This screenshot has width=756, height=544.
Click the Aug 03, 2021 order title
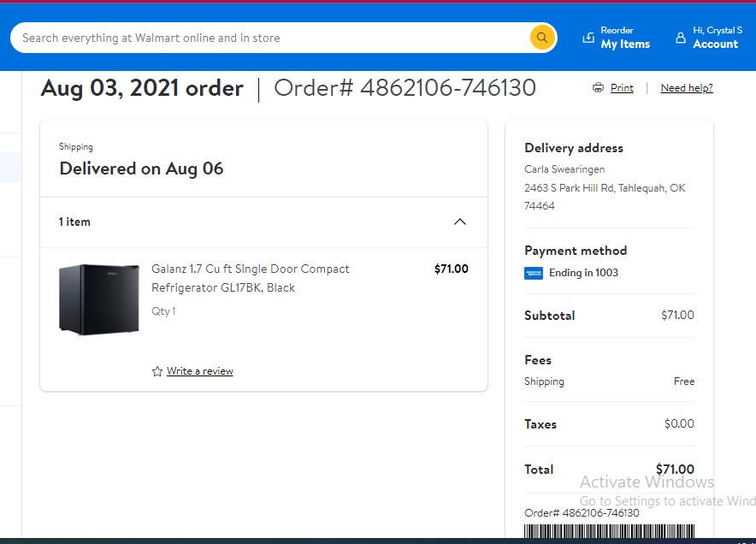142,88
